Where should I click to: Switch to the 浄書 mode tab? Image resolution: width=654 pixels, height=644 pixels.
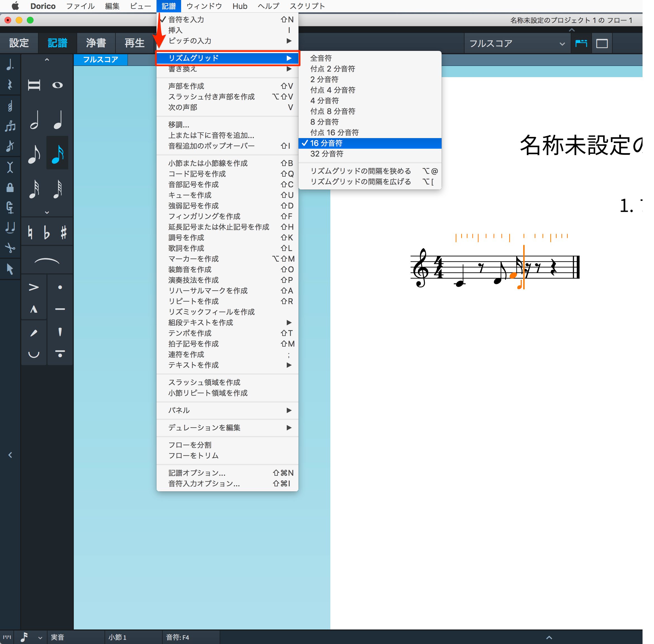click(96, 43)
